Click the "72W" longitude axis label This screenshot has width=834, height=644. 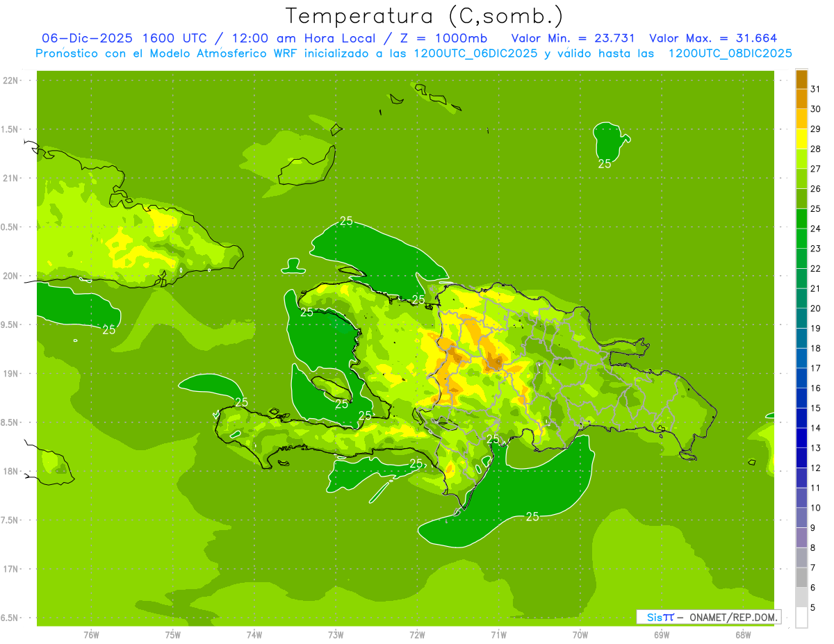(417, 635)
